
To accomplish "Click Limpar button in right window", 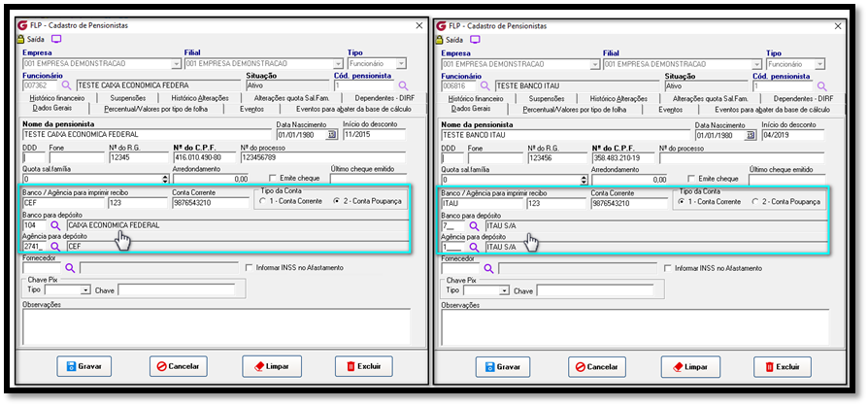I will (x=689, y=367).
